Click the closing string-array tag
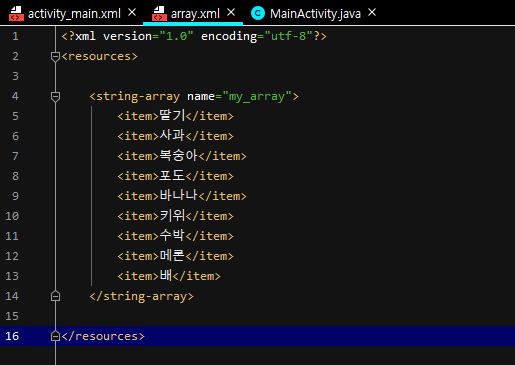 click(141, 296)
